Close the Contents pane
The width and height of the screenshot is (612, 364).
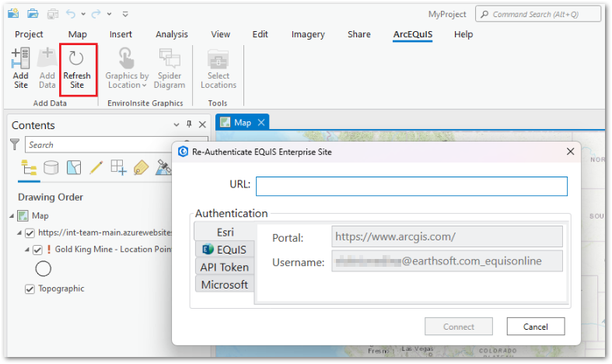click(x=202, y=124)
